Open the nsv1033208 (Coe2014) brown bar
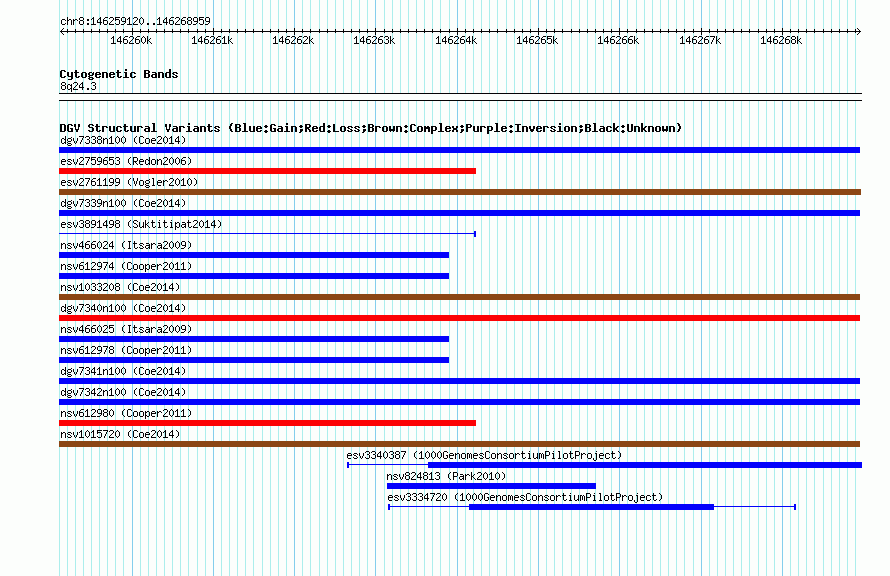The width and height of the screenshot is (890, 576). [x=459, y=297]
